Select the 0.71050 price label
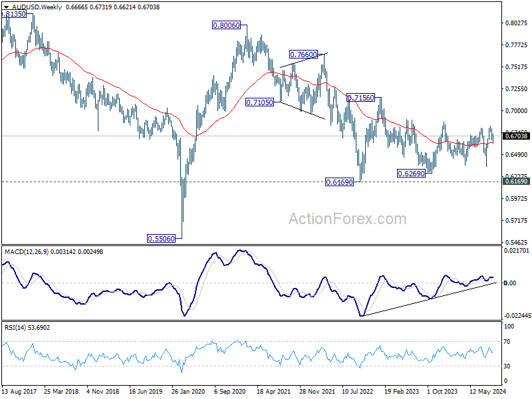The image size is (532, 399). 259,102
